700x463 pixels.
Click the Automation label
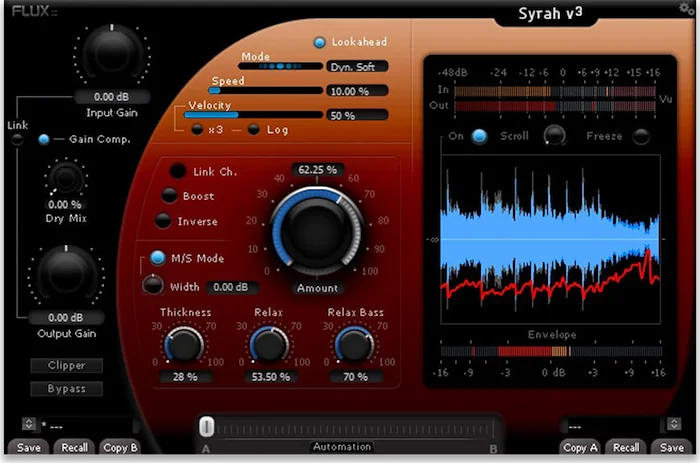coord(342,446)
